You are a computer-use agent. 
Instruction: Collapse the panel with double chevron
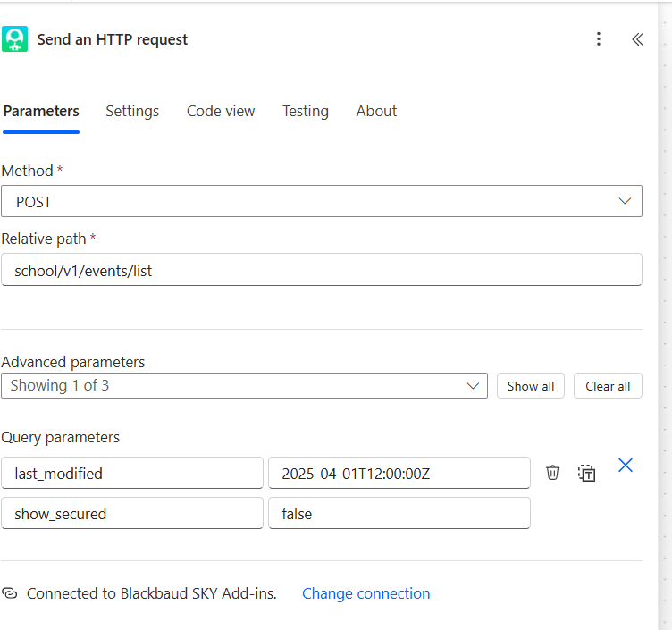(x=637, y=39)
